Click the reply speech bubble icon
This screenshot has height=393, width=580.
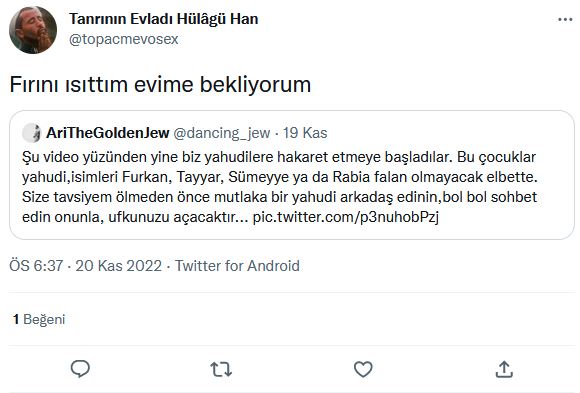tap(80, 369)
